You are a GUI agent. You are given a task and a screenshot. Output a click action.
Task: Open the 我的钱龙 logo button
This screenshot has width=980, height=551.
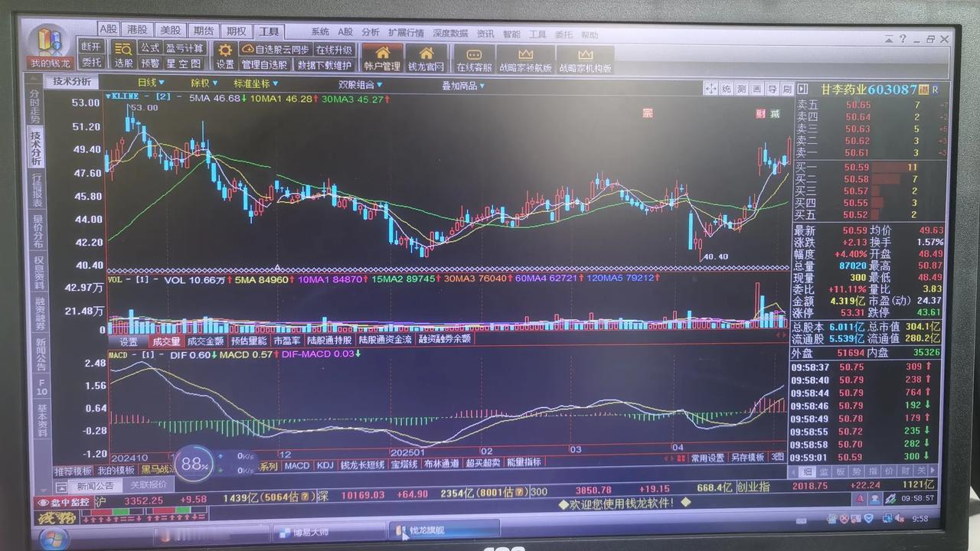50,48
